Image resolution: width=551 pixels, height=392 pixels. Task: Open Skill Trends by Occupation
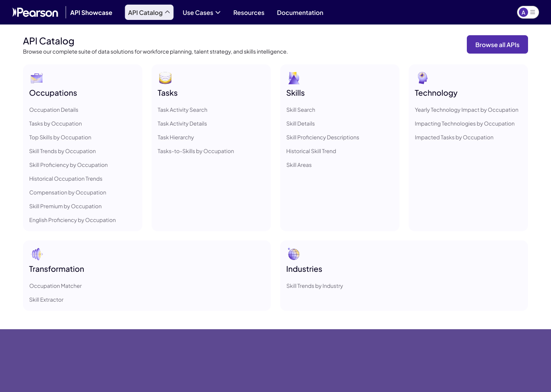[x=62, y=151]
